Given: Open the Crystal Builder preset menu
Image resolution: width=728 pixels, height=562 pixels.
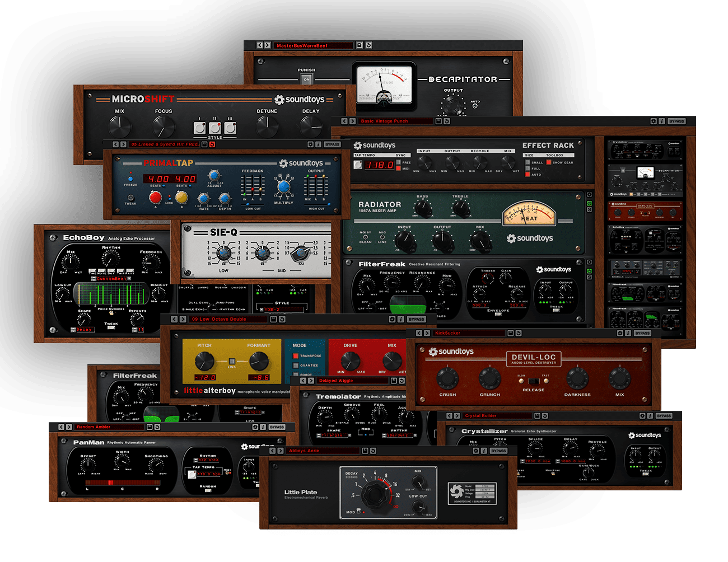Looking at the screenshot, I should pos(497,416).
